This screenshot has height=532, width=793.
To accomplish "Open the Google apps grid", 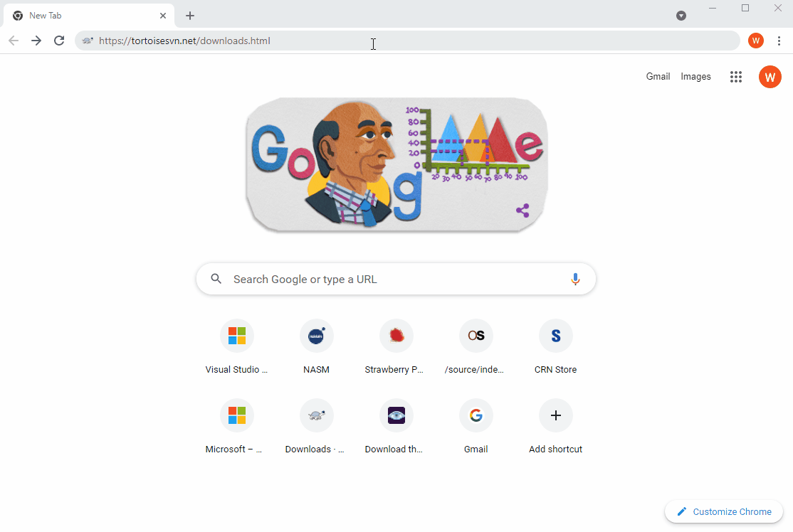I will point(736,77).
